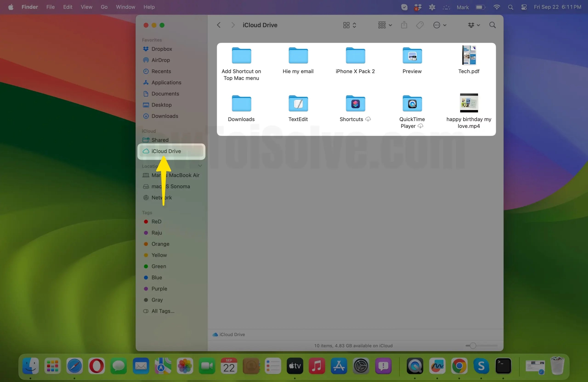Viewport: 588px width, 382px height.
Task: Open Safari from the Dock
Action: point(74,366)
